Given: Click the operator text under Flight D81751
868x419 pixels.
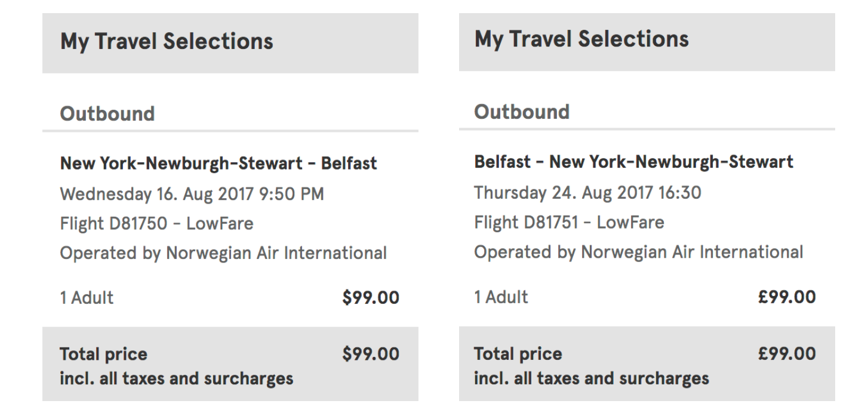Looking at the screenshot, I should pos(638,252).
